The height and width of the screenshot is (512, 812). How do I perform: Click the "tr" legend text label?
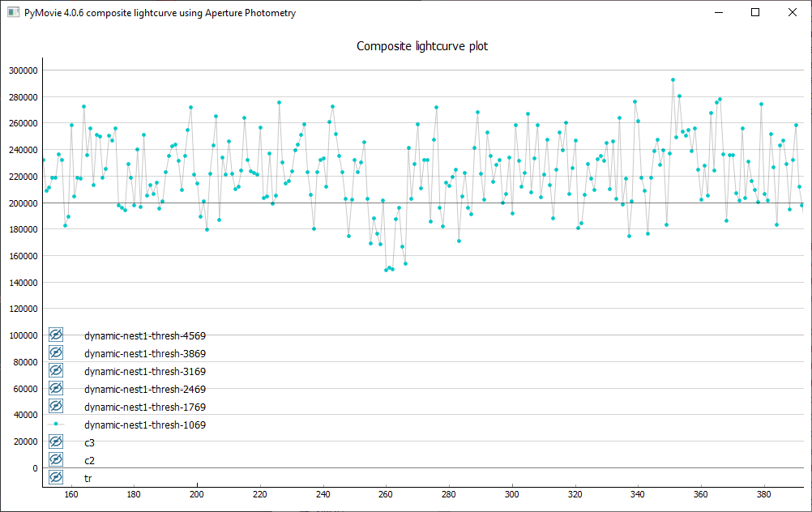pyautogui.click(x=88, y=479)
